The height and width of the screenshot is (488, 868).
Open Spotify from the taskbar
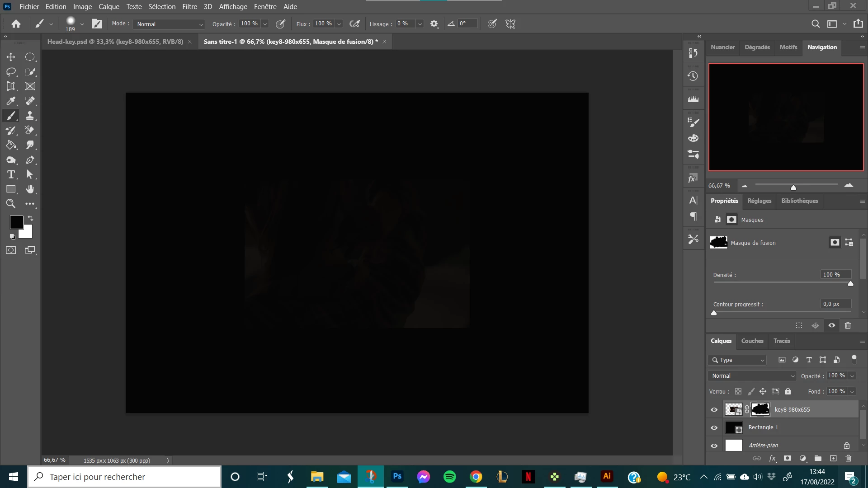[450, 477]
